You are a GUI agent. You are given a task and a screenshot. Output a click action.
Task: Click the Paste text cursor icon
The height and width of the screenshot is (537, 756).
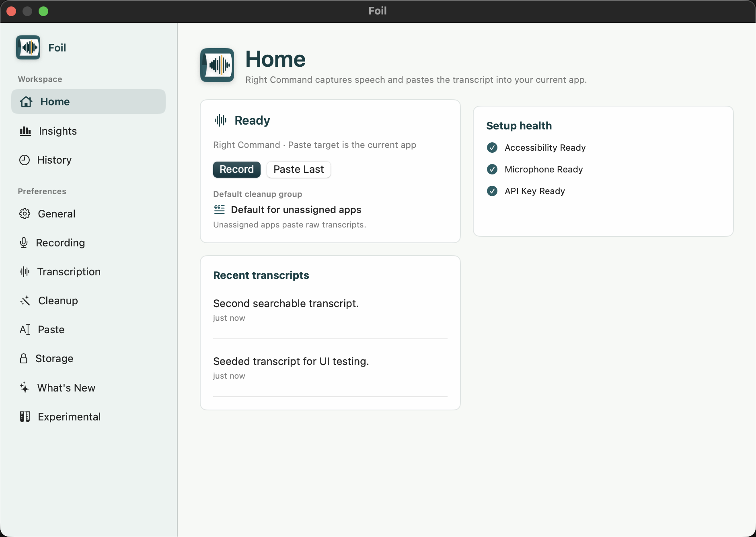coord(25,330)
